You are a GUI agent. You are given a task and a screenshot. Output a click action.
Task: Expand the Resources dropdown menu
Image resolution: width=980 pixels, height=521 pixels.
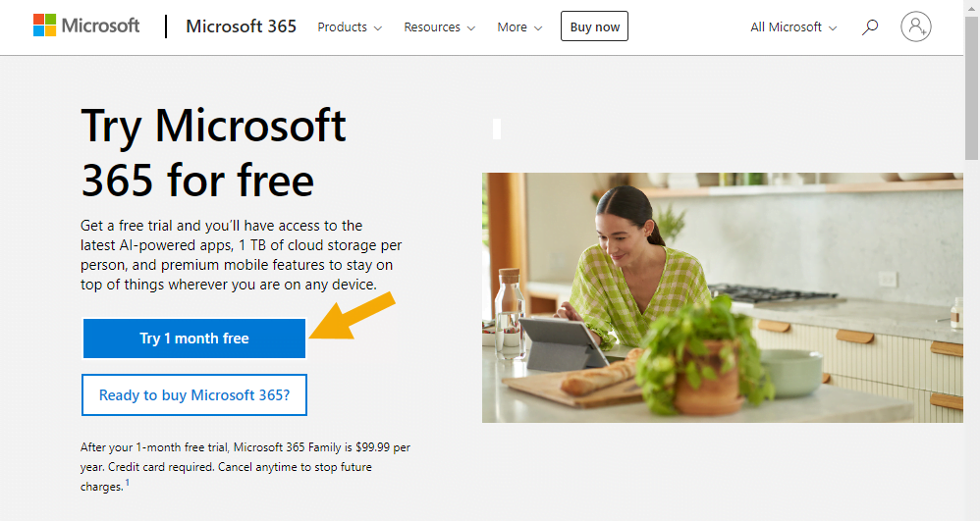(439, 26)
